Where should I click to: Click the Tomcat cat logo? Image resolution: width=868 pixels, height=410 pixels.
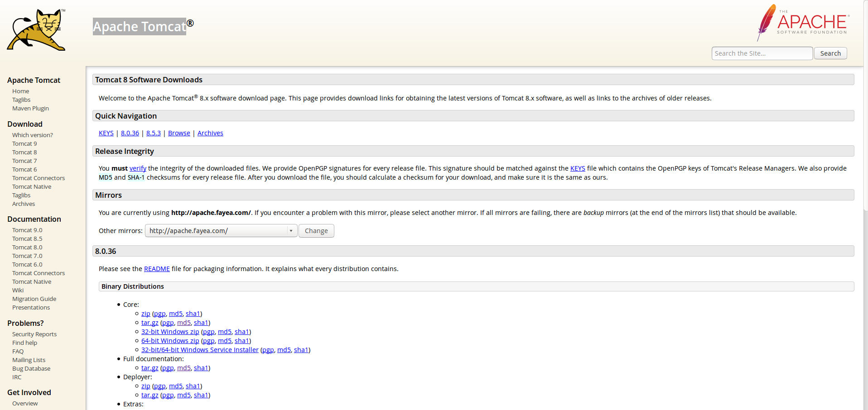(x=36, y=30)
